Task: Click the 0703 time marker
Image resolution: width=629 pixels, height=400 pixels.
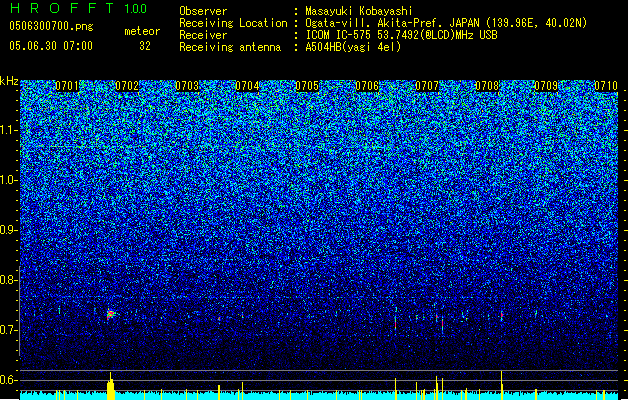Action: [187, 86]
